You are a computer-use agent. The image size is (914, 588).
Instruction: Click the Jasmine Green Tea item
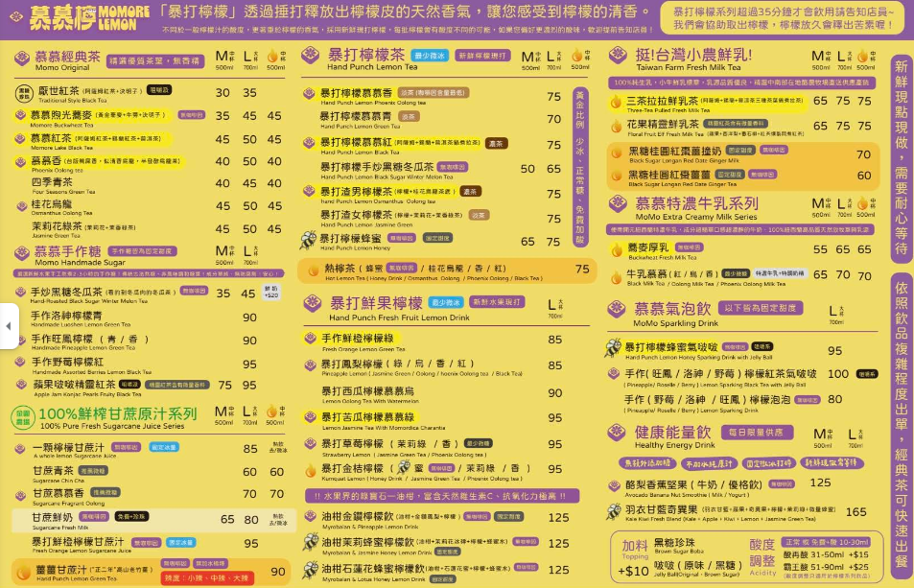[x=83, y=230]
